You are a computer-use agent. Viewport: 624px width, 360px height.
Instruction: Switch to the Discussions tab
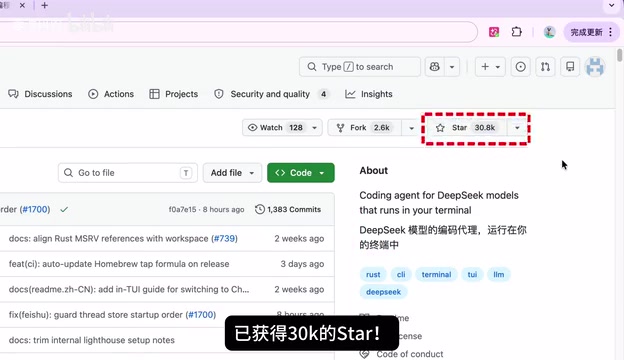point(40,94)
